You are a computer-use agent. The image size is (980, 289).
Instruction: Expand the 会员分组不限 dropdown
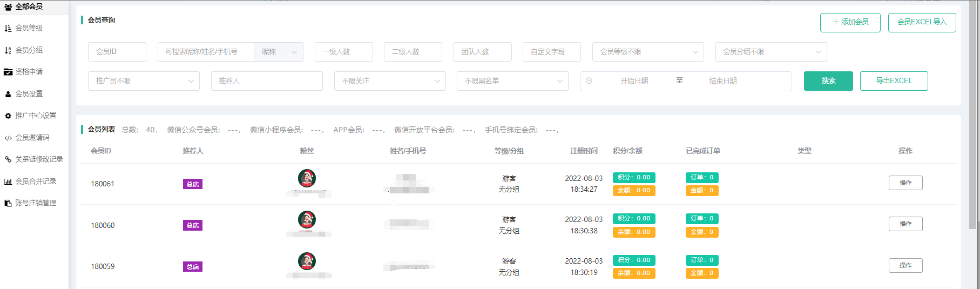(x=771, y=52)
